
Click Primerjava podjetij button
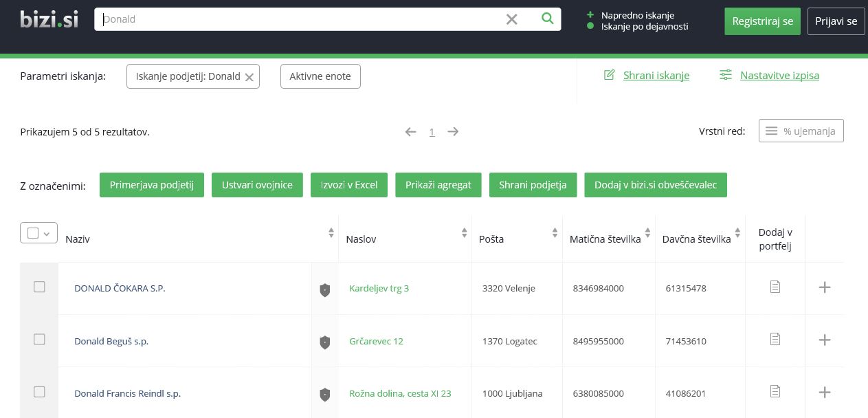point(152,185)
